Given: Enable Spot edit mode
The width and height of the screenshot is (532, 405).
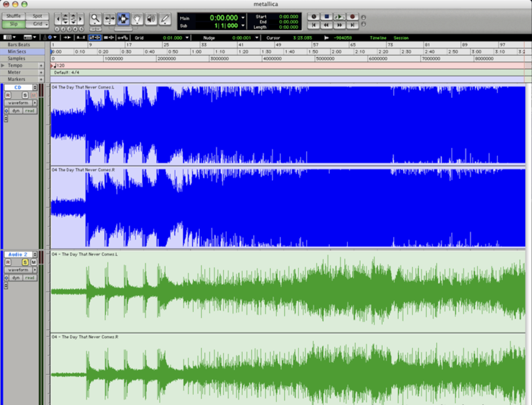Looking at the screenshot, I should (x=37, y=16).
